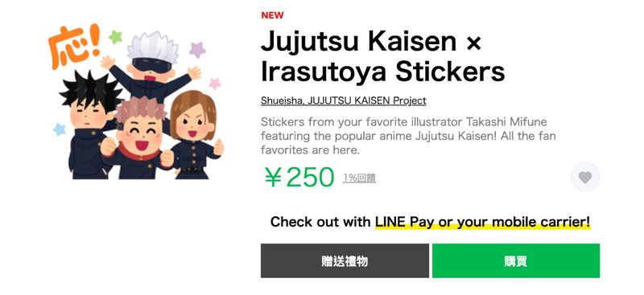Click the orange 応! text on the sticker
The image size is (644, 295).
[x=74, y=46]
